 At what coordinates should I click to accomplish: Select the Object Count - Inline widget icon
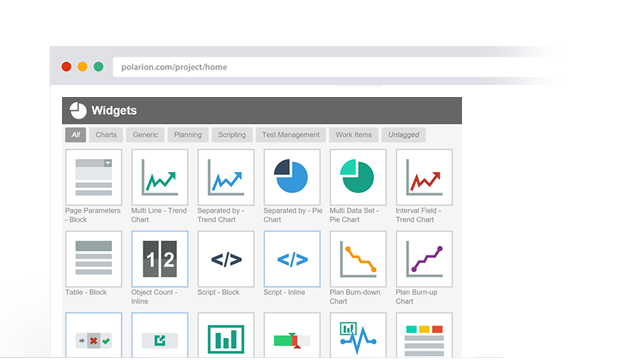[x=160, y=259]
